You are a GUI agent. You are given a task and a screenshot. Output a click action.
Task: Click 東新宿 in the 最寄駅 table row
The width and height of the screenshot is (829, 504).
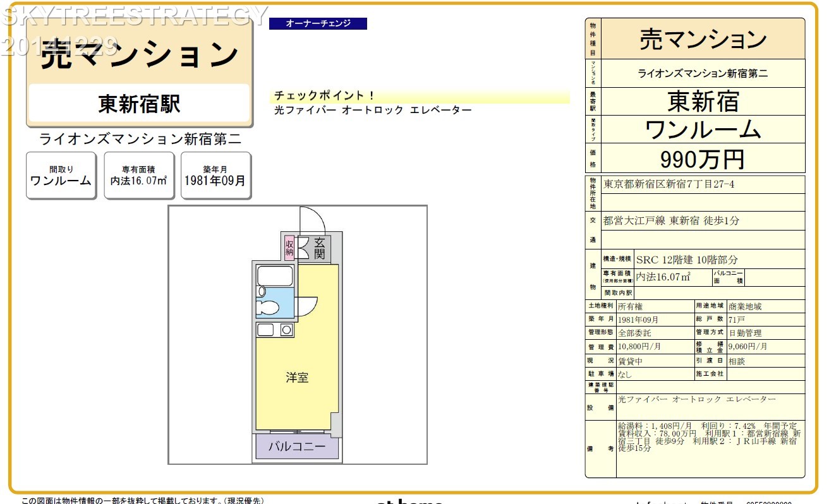pos(703,101)
